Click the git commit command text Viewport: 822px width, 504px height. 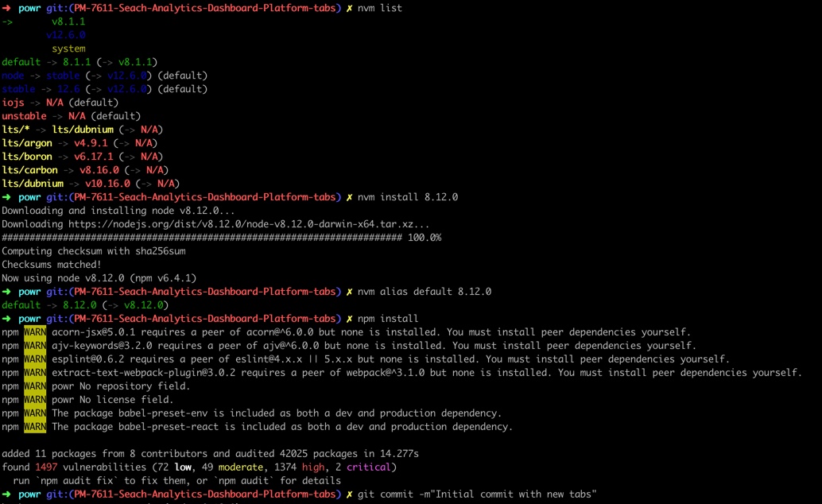click(x=477, y=494)
